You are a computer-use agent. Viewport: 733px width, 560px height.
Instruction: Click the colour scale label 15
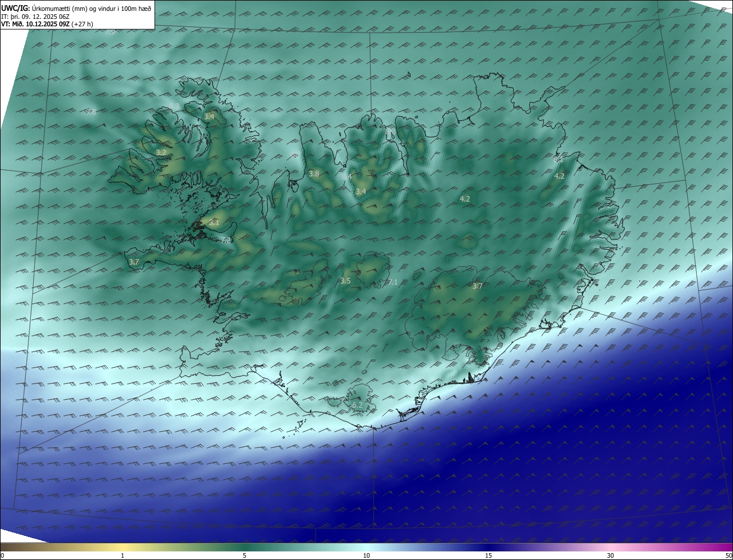488,555
